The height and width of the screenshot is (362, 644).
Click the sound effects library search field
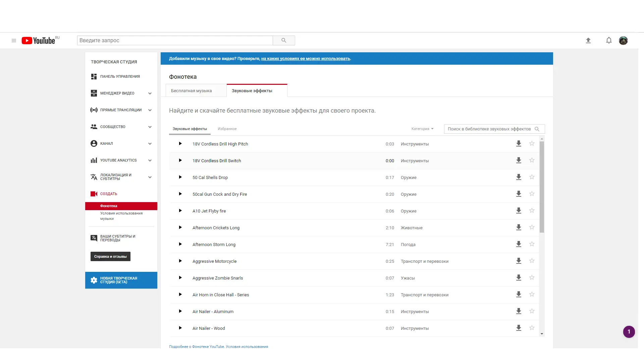[489, 129]
